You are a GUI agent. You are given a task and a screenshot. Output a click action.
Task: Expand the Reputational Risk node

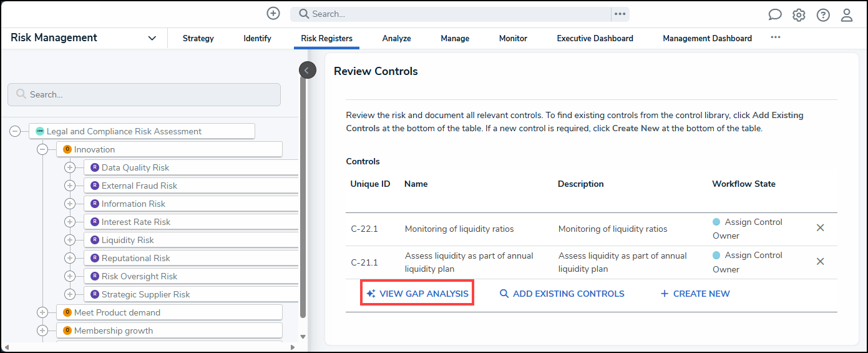click(70, 258)
